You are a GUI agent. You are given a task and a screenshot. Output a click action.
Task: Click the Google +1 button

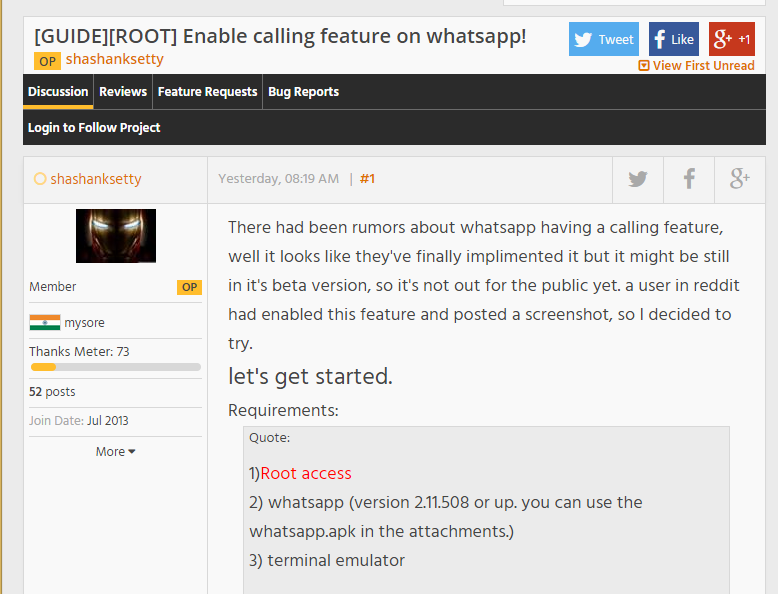click(x=731, y=40)
